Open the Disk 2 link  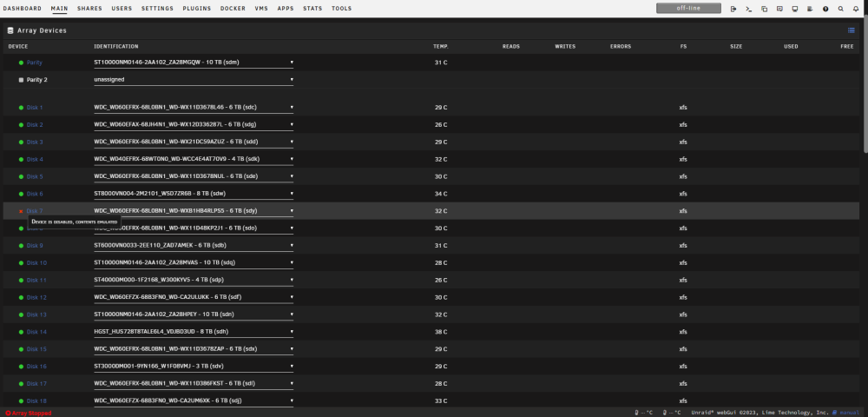(35, 124)
